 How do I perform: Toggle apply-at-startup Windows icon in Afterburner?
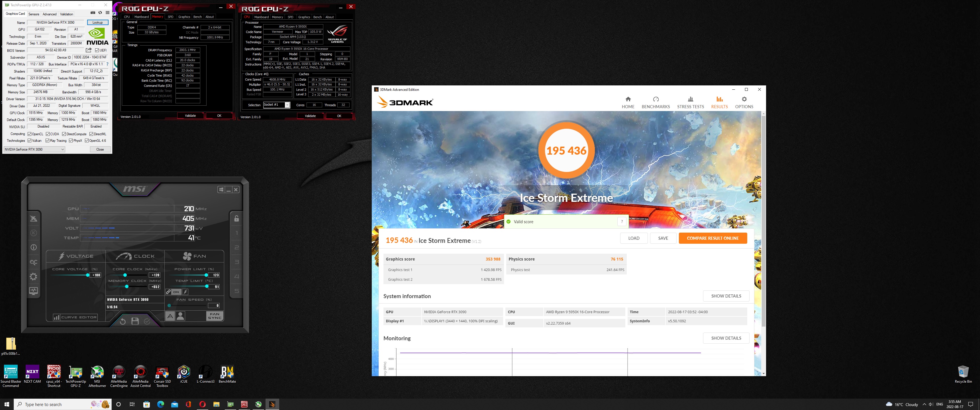(221, 189)
